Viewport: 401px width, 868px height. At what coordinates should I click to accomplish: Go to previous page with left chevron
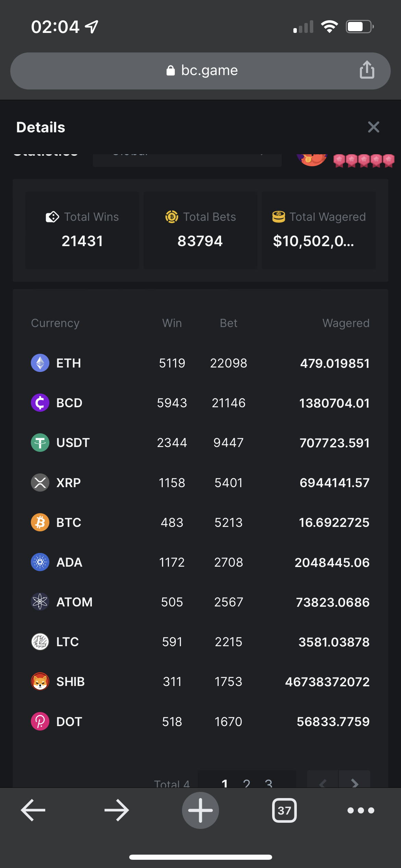point(323,782)
